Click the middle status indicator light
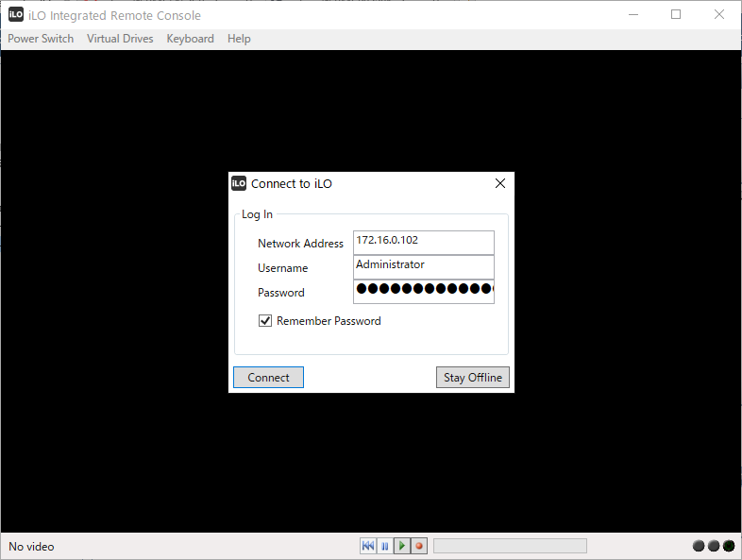The width and height of the screenshot is (742, 560). coord(714,546)
